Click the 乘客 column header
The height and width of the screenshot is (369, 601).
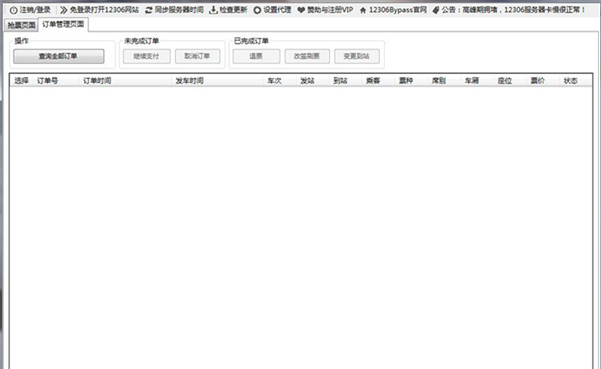[x=379, y=81]
